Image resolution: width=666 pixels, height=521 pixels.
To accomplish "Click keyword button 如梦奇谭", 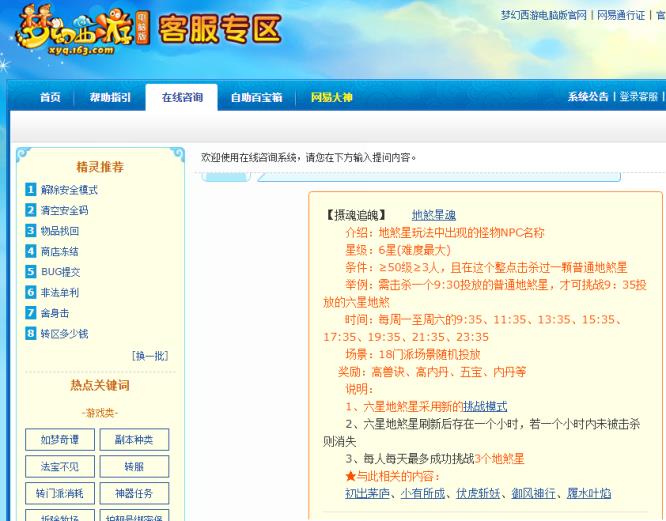I will pyautogui.click(x=60, y=439).
